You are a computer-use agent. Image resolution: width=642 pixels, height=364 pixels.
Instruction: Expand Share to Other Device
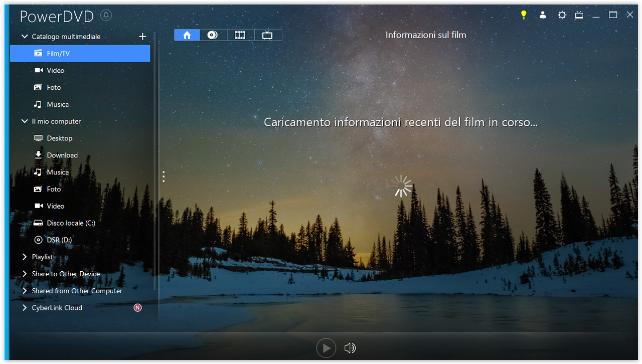click(25, 274)
